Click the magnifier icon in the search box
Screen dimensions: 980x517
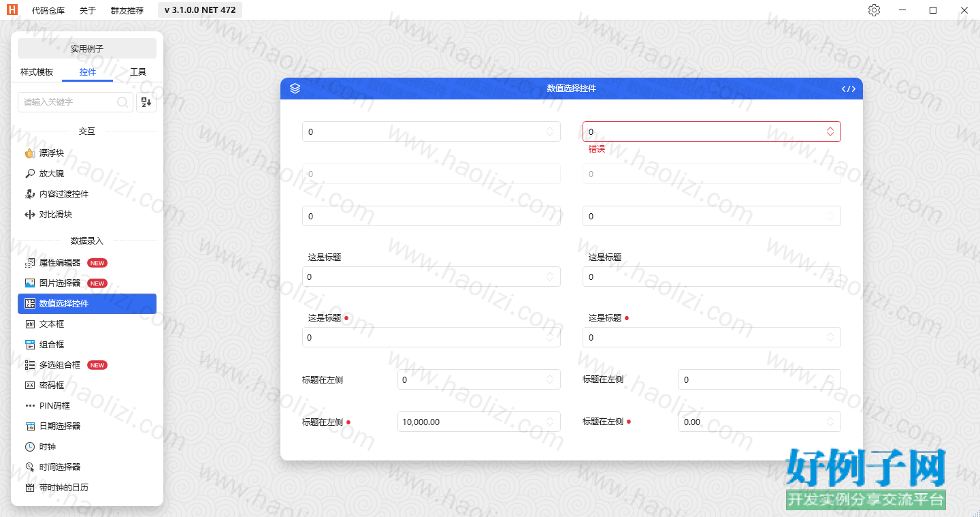(x=122, y=102)
